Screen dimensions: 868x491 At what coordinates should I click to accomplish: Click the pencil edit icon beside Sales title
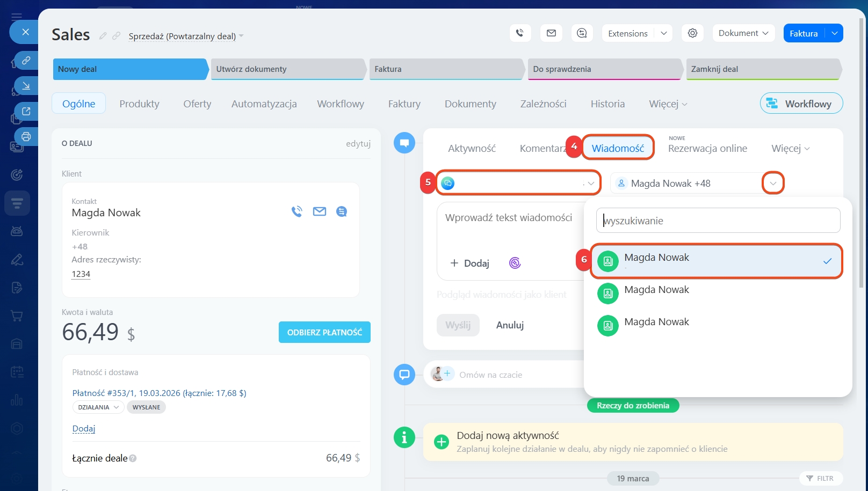click(103, 36)
